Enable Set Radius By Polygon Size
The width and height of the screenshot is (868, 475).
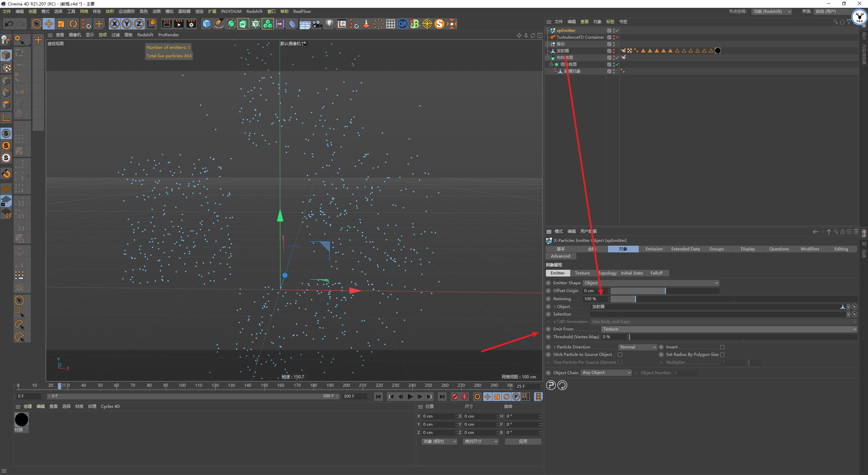[722, 355]
